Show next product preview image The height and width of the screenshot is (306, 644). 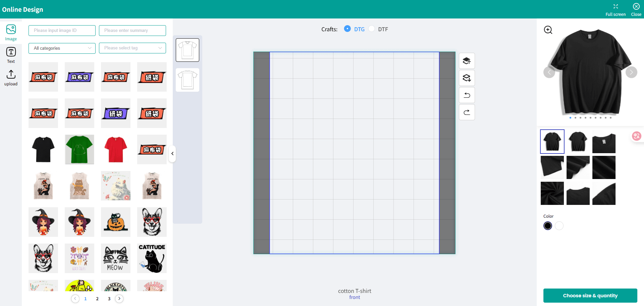pyautogui.click(x=631, y=72)
